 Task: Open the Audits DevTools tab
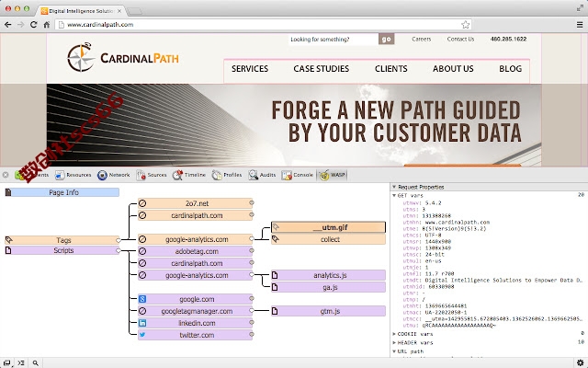coord(262,175)
